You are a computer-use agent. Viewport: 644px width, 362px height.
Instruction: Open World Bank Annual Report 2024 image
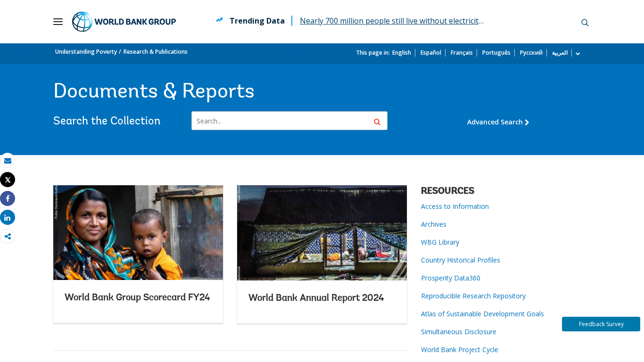click(x=322, y=232)
